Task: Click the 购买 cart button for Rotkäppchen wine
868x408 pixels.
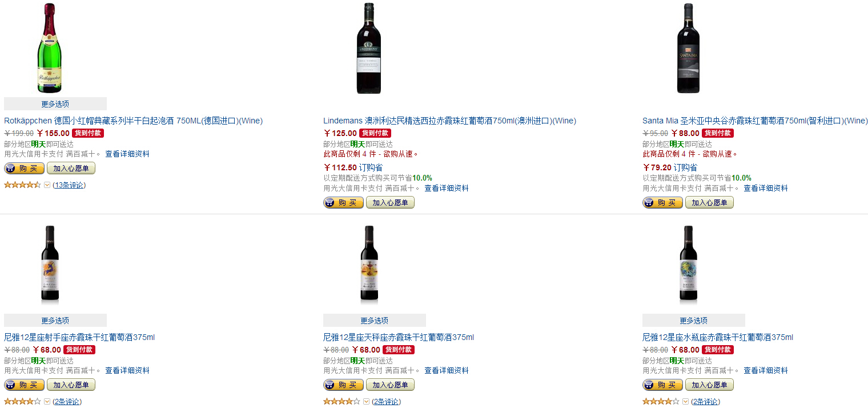Action: tap(24, 168)
